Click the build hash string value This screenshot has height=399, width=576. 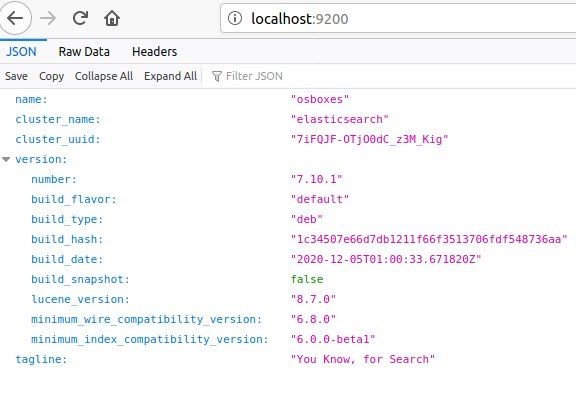click(x=429, y=240)
